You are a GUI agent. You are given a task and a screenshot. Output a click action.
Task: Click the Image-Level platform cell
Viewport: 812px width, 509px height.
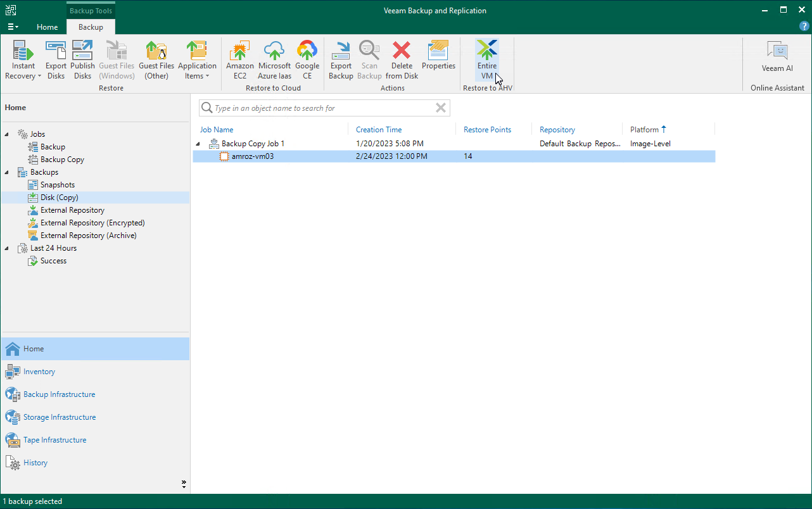650,144
